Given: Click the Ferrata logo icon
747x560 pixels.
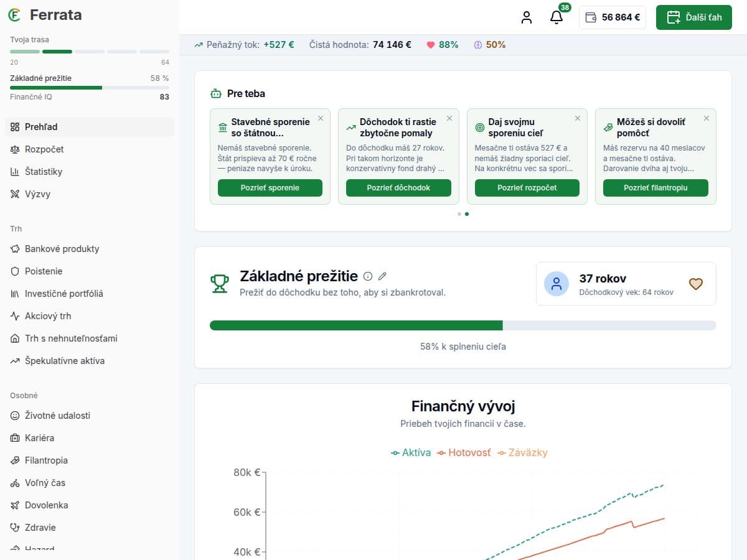Looking at the screenshot, I should coord(14,15).
